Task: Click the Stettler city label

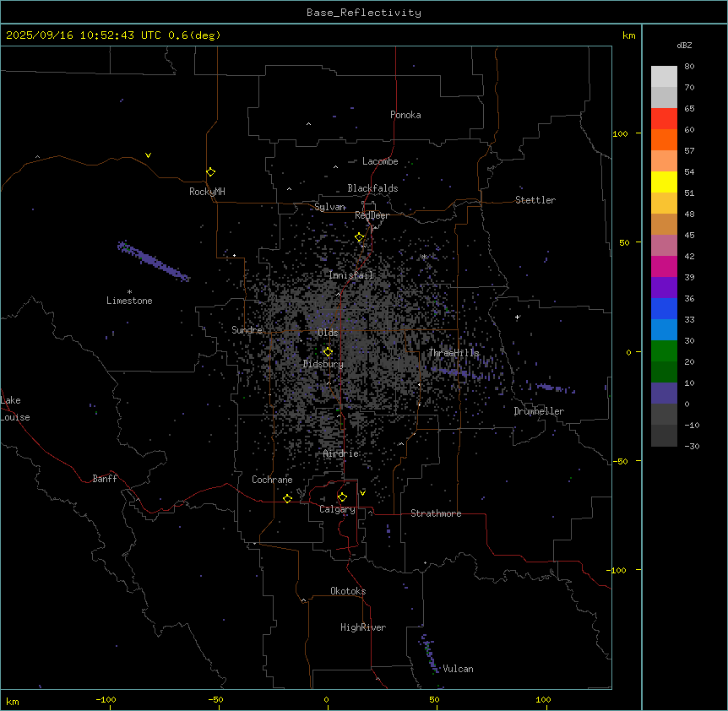Action: [x=535, y=200]
